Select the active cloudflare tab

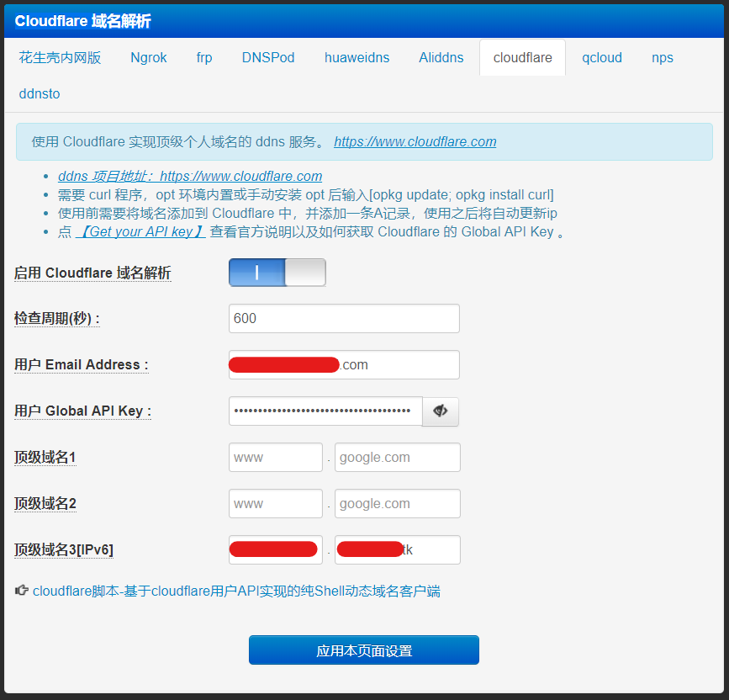pyautogui.click(x=522, y=58)
